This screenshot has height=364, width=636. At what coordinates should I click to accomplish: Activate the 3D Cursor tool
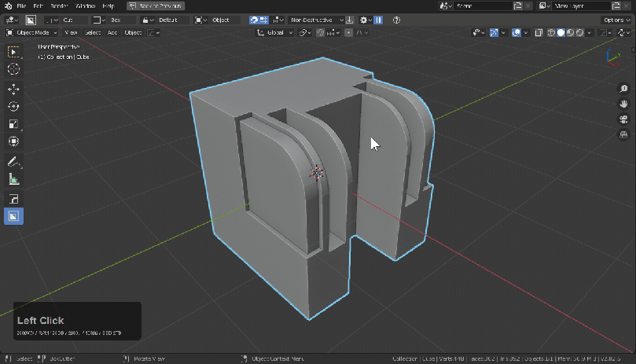[x=13, y=69]
